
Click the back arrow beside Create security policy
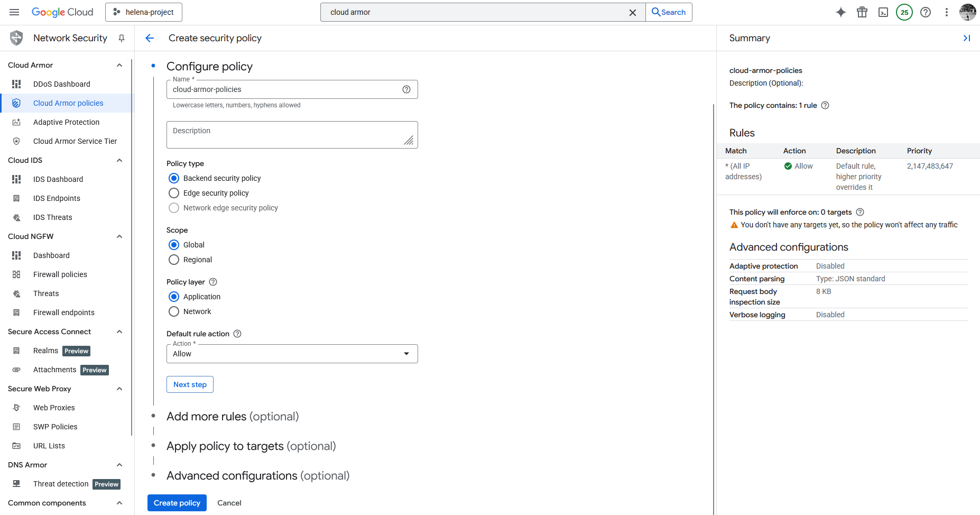pos(150,38)
